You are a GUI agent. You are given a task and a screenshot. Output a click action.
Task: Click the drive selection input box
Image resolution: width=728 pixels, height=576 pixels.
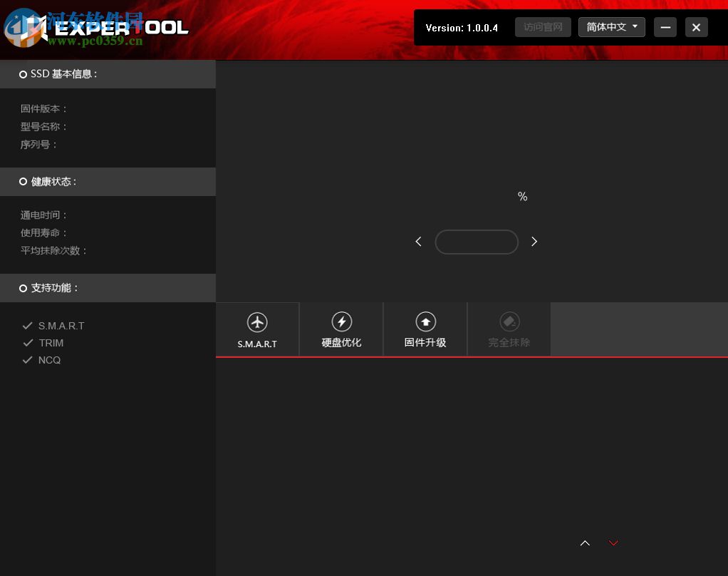tap(476, 242)
